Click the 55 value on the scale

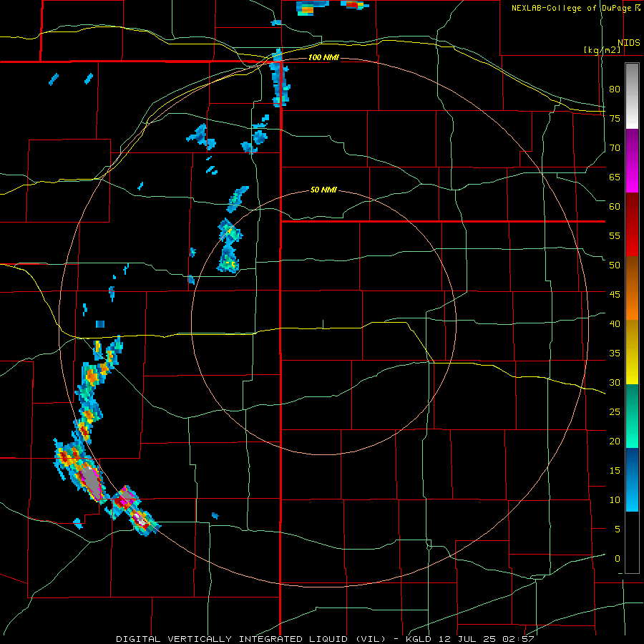point(615,235)
